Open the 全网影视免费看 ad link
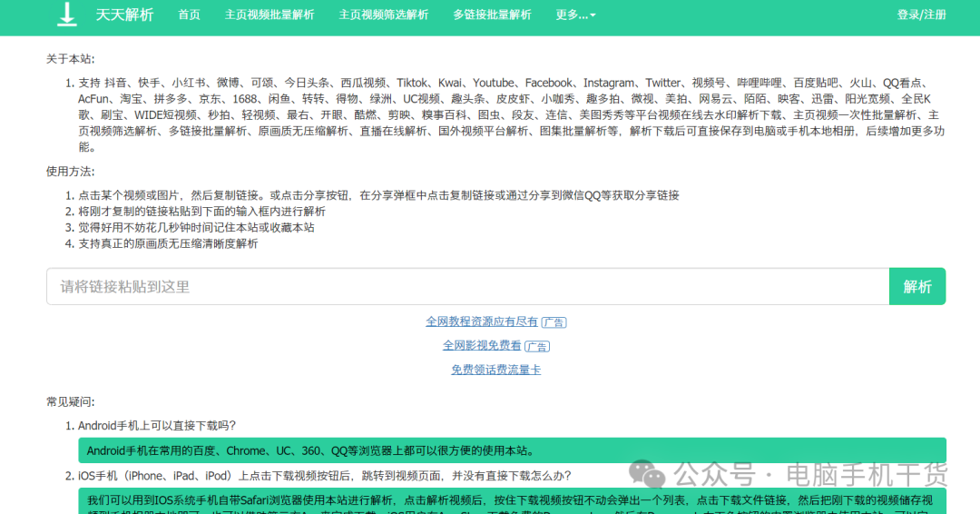 click(482, 345)
